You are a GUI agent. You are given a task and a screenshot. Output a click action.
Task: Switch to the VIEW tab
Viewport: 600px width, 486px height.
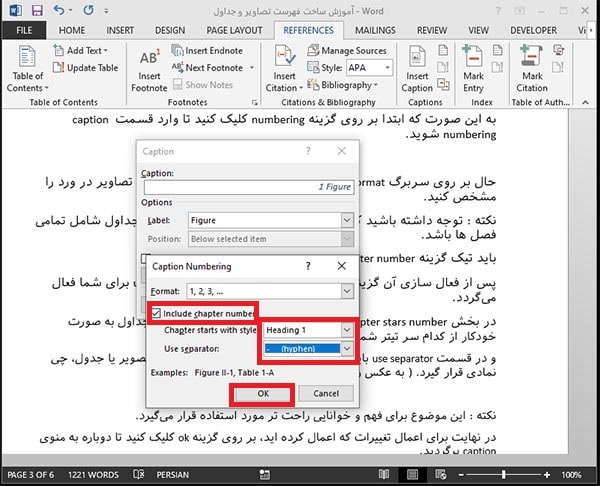pos(478,30)
